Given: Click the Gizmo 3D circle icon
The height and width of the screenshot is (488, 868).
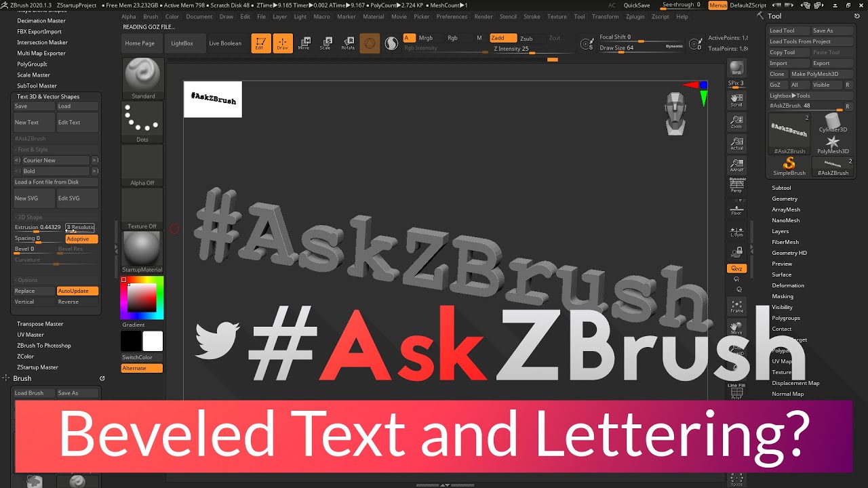Looking at the screenshot, I should coord(370,43).
